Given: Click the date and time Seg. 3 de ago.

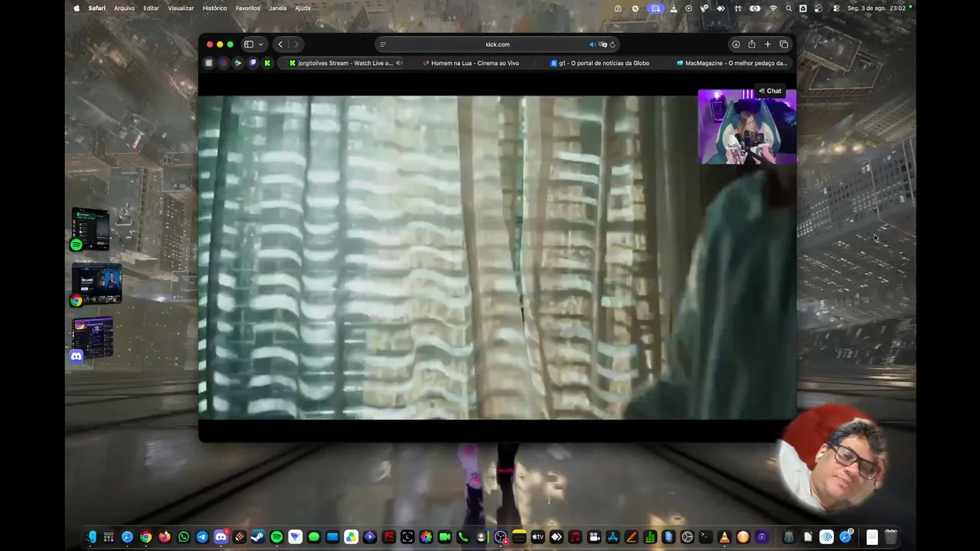Looking at the screenshot, I should (x=876, y=8).
